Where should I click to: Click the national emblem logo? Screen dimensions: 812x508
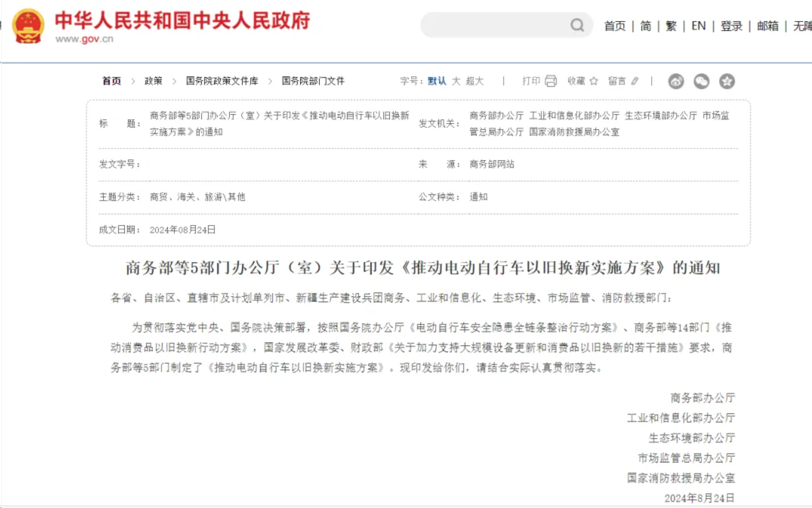click(28, 26)
